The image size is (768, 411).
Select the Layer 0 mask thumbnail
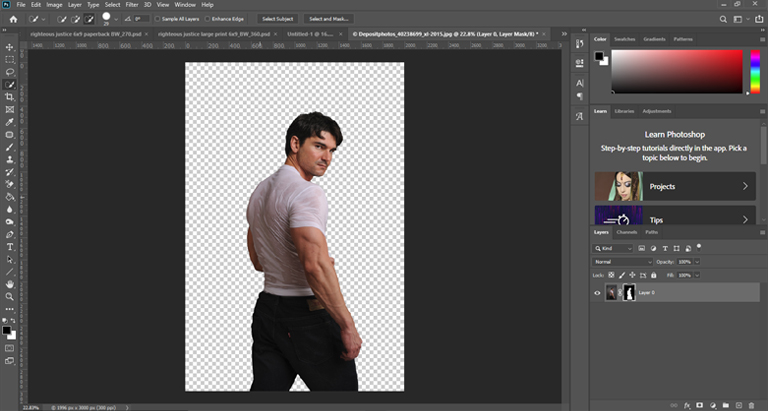[x=629, y=293]
